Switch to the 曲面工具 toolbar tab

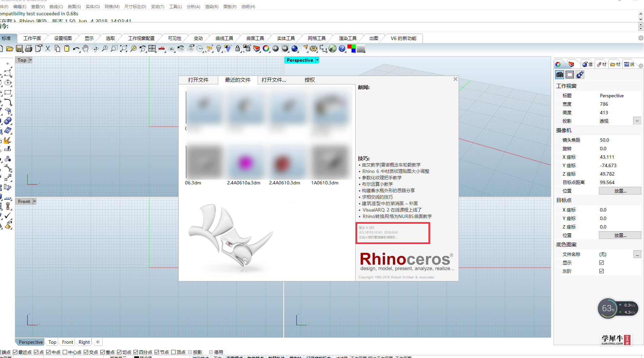pos(255,38)
